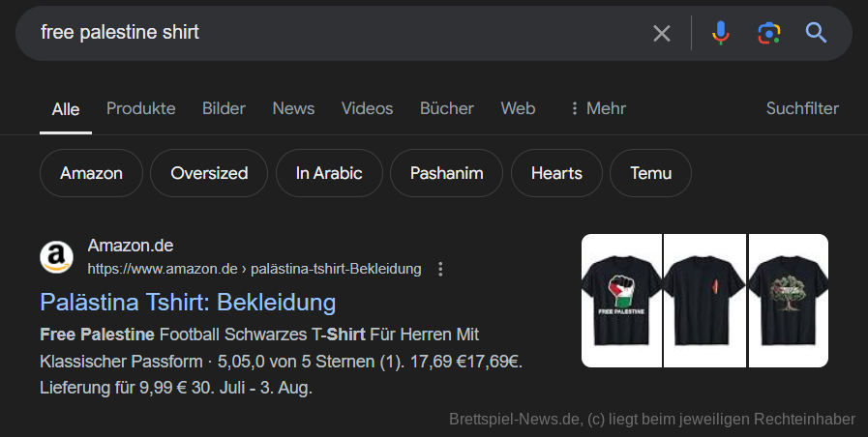
Task: Expand the Mehr tab menu
Action: pyautogui.click(x=597, y=108)
